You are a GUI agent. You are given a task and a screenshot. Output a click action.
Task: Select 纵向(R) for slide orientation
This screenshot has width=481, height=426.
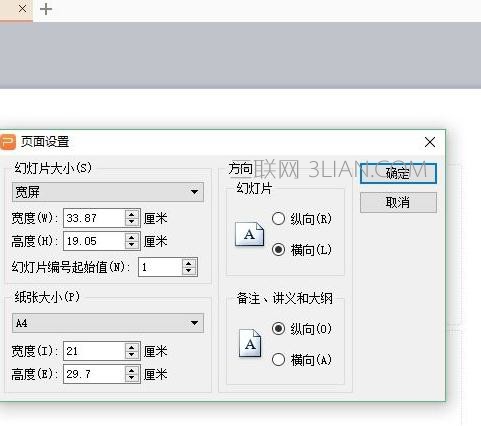[278, 219]
